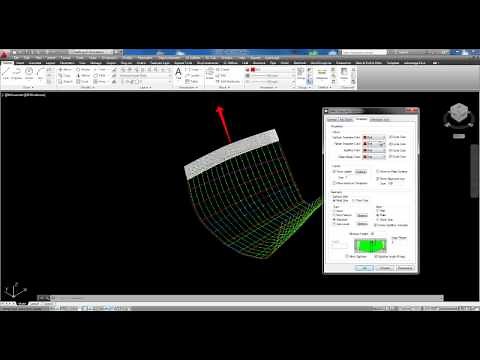Click the Edit Attributes icon in Block panel
The height and width of the screenshot is (360, 480).
click(228, 81)
